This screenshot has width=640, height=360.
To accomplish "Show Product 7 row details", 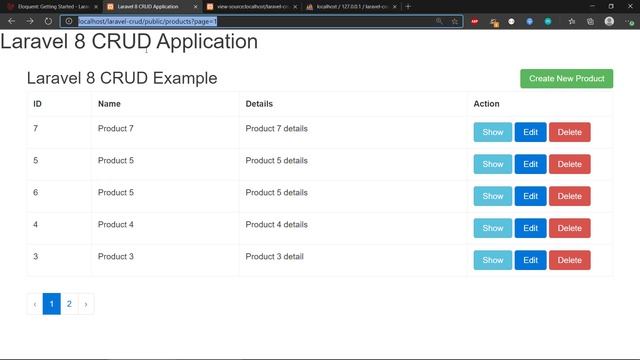I will pos(493,132).
